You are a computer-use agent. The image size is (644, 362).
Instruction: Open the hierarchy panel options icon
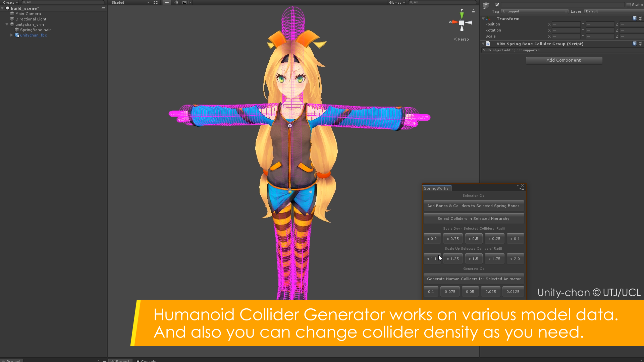point(103,8)
